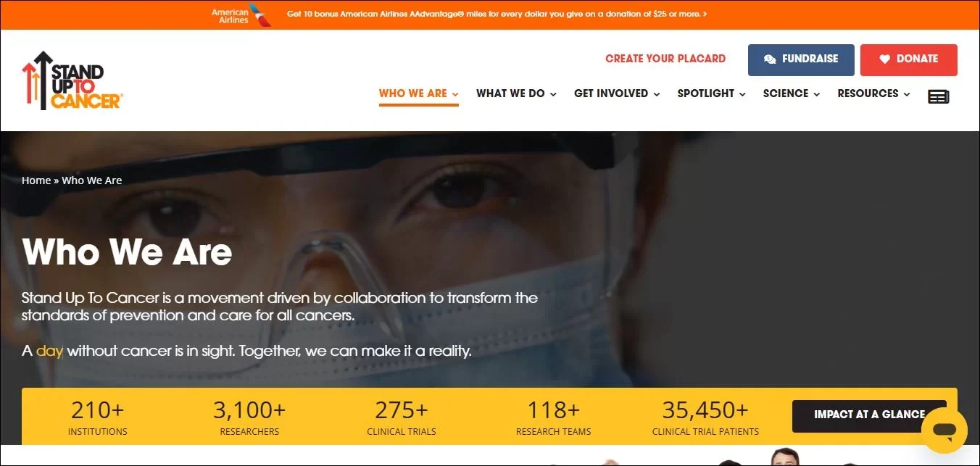The image size is (980, 466).
Task: Open the Science menu
Action: click(791, 93)
